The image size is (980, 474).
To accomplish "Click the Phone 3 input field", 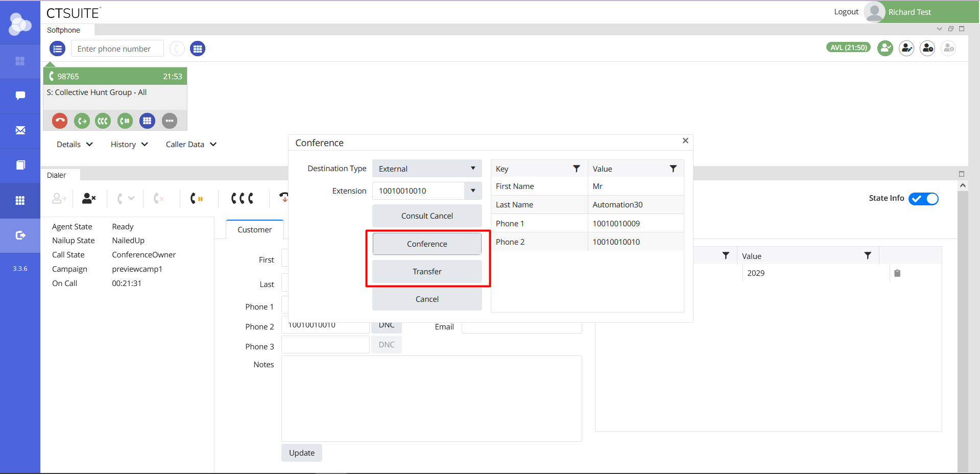I will point(325,345).
